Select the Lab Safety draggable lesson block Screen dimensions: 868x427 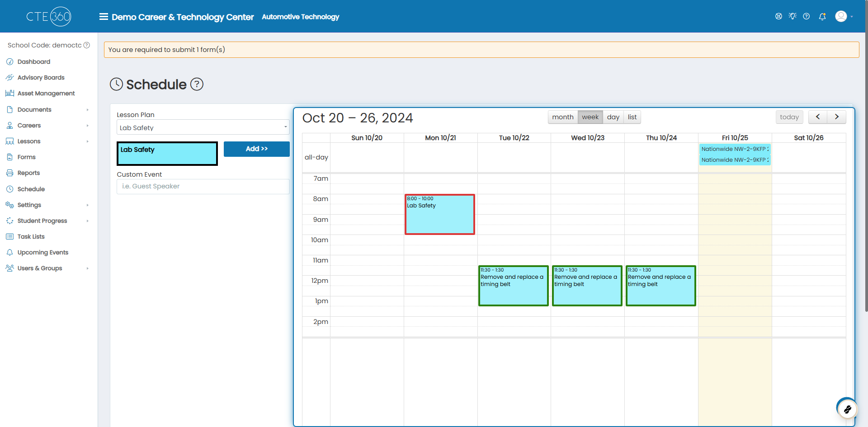(x=167, y=154)
